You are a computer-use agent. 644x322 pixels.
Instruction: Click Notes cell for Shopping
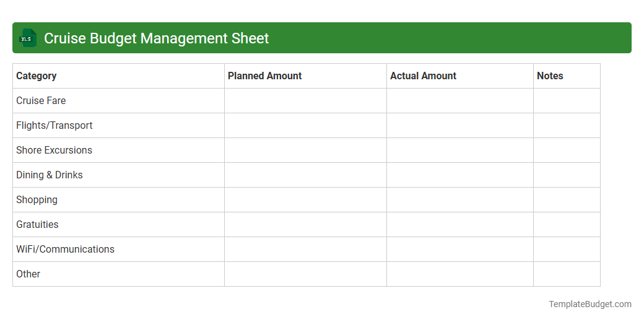[x=567, y=200]
